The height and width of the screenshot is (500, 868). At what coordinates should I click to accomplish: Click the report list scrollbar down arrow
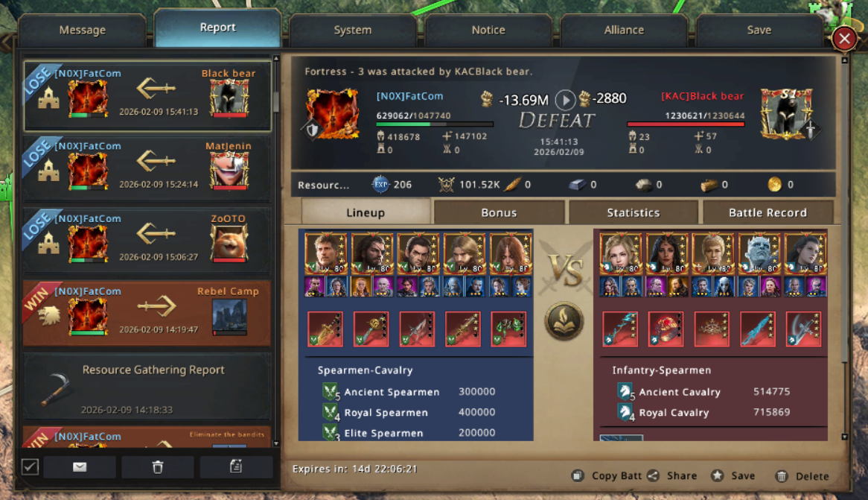pyautogui.click(x=276, y=443)
